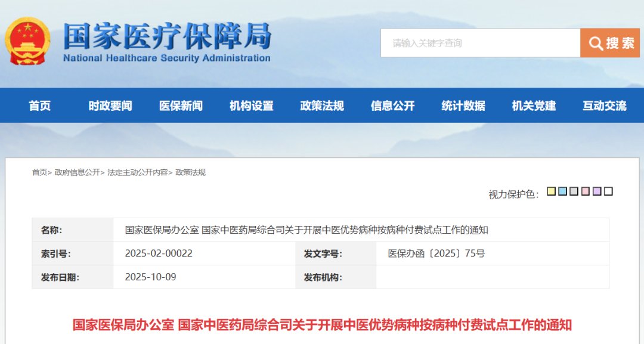Navigate to 信息公开 section
This screenshot has width=644, height=344.
pyautogui.click(x=392, y=106)
